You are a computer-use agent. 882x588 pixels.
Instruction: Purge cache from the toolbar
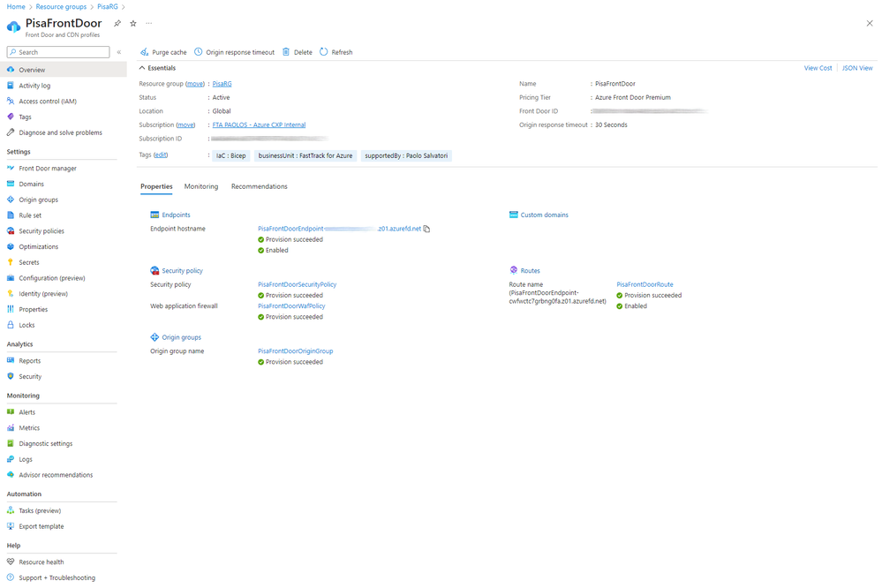coord(163,52)
